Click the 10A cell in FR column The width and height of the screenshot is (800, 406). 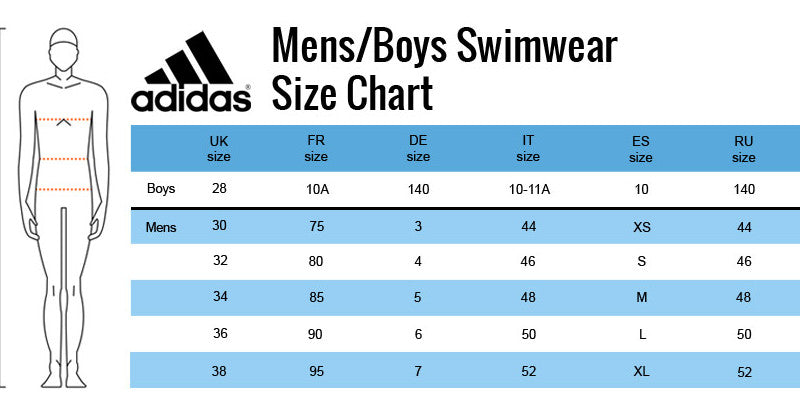click(x=317, y=189)
